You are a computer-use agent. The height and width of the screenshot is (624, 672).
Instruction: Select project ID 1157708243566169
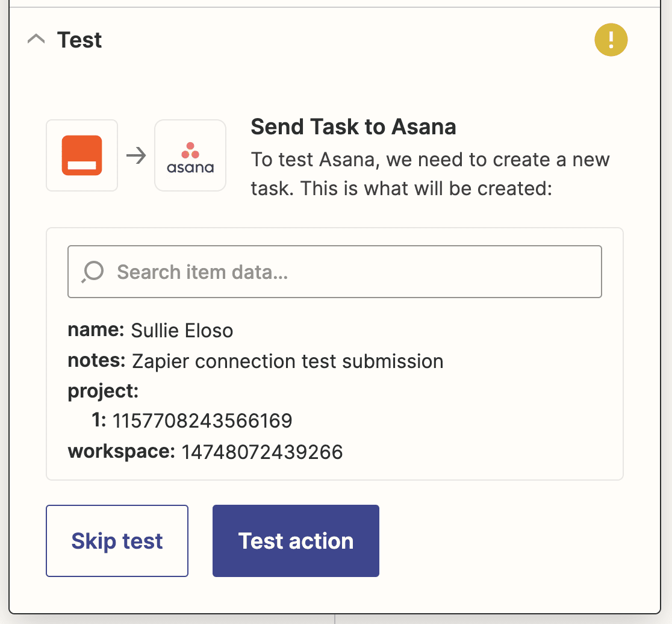pos(202,421)
